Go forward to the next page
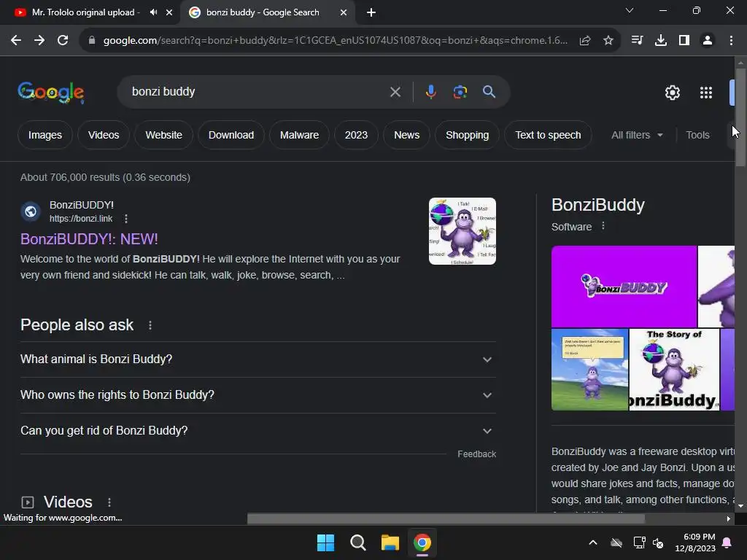 coord(39,41)
